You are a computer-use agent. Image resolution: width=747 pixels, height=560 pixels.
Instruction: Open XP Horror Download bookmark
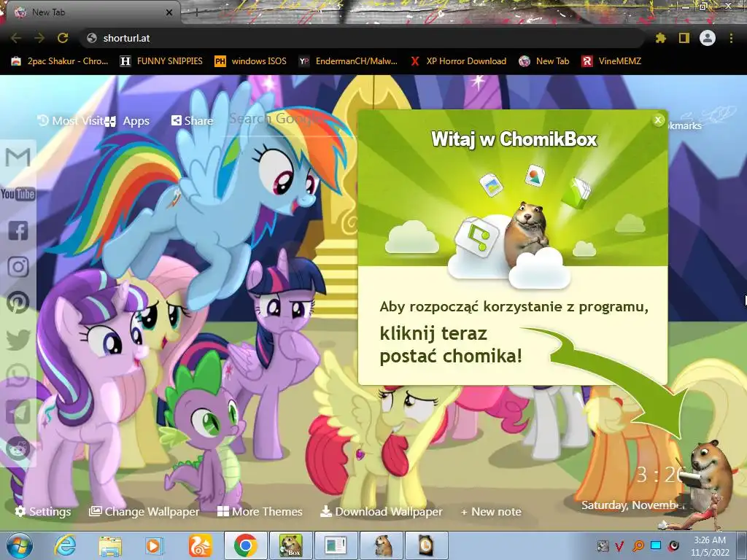coord(458,61)
